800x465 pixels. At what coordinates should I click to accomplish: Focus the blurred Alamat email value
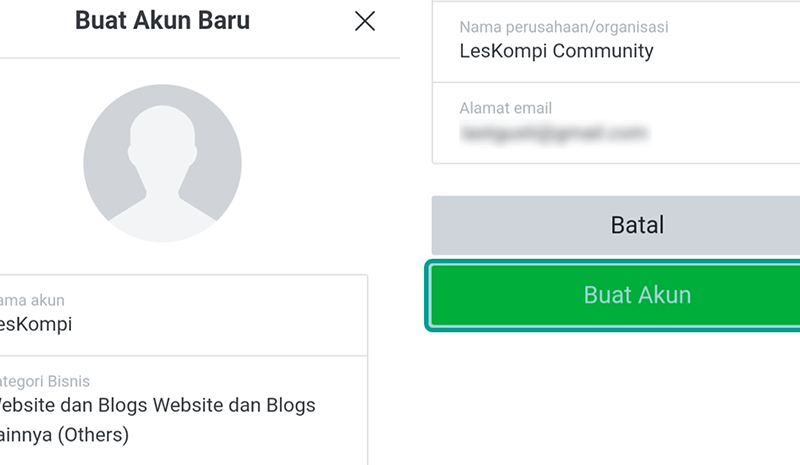(x=555, y=133)
